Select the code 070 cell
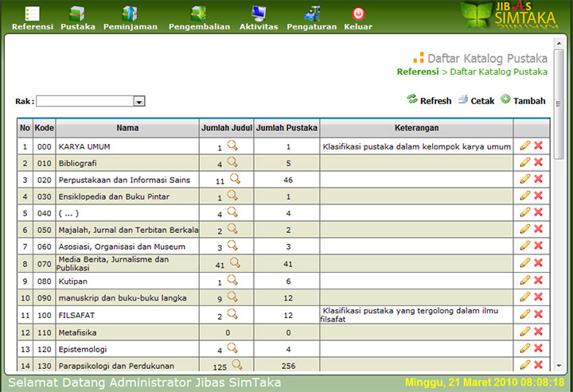This screenshot has width=573, height=392. [45, 263]
